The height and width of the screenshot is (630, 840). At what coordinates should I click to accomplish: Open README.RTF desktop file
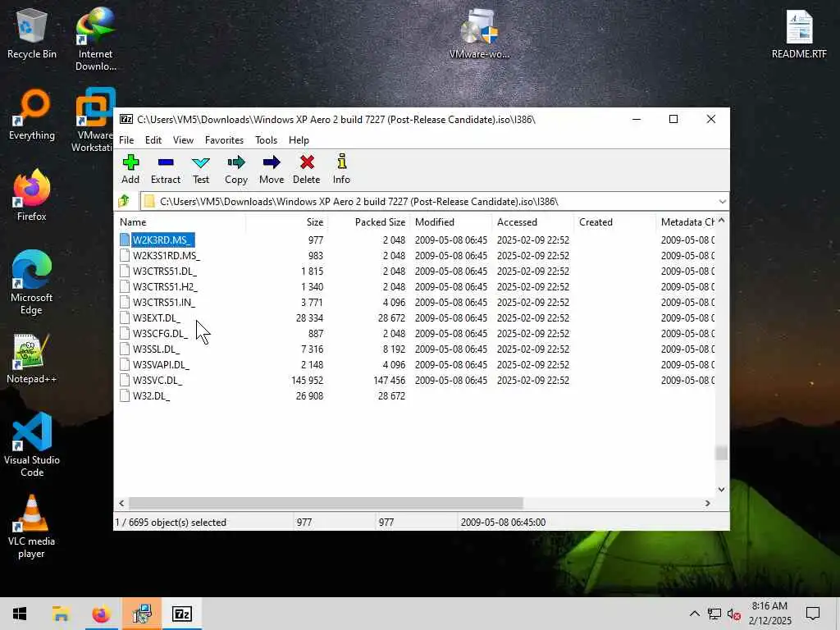(799, 34)
